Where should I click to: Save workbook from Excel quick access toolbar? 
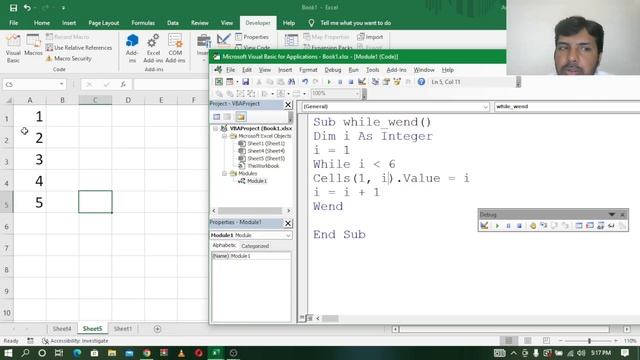pyautogui.click(x=13, y=8)
